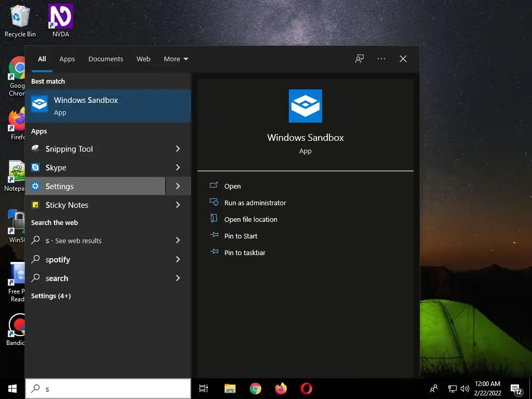Image resolution: width=532 pixels, height=399 pixels.
Task: Open the search feedback icon
Action: point(360,59)
